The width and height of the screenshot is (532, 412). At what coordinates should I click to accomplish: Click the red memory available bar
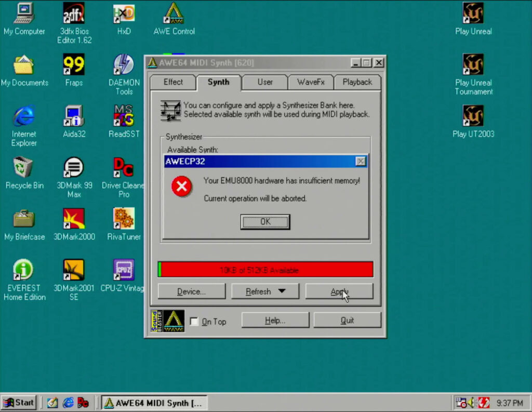(265, 270)
